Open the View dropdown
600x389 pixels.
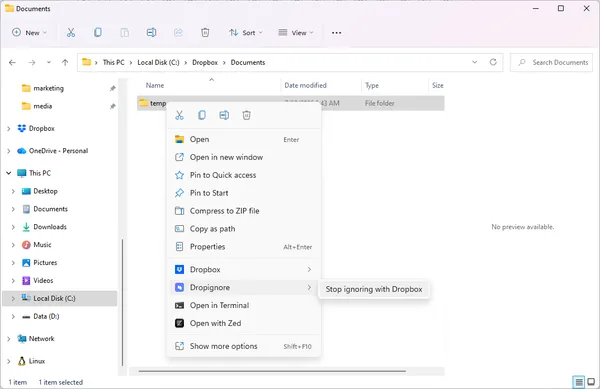point(296,33)
